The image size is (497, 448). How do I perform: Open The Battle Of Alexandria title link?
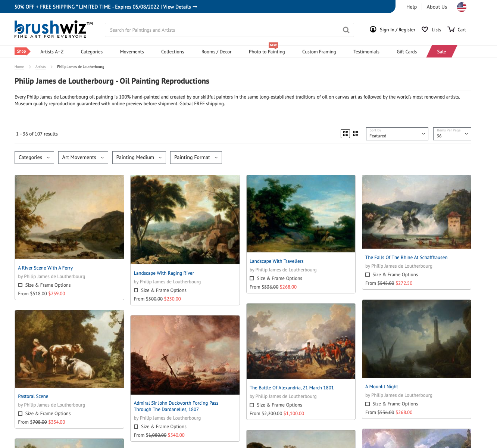point(291,388)
